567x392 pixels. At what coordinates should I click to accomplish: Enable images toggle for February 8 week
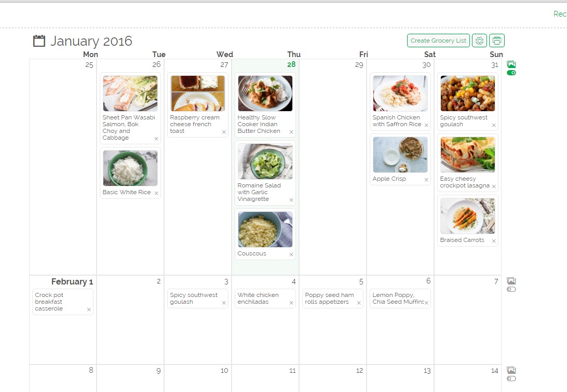point(511,379)
